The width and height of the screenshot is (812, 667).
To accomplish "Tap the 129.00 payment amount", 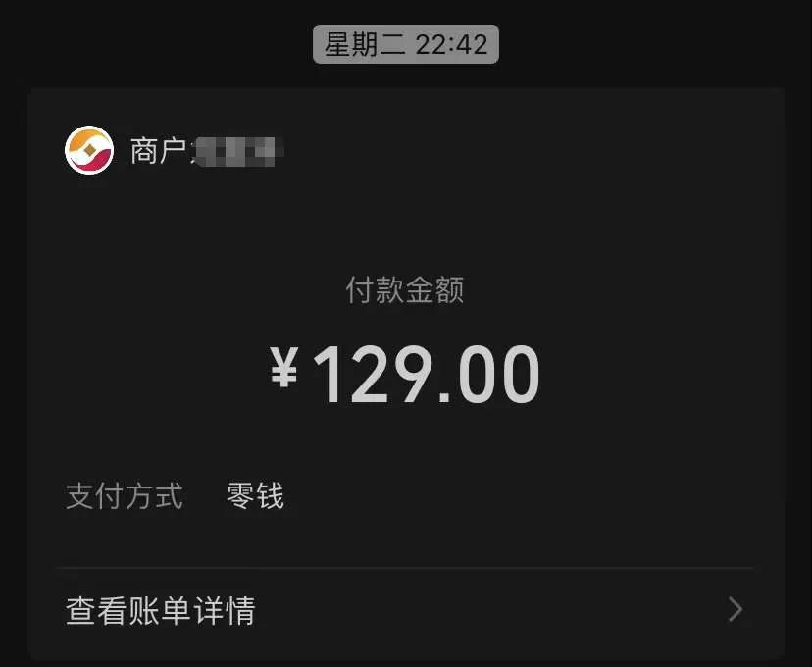I will pyautogui.click(x=427, y=374).
